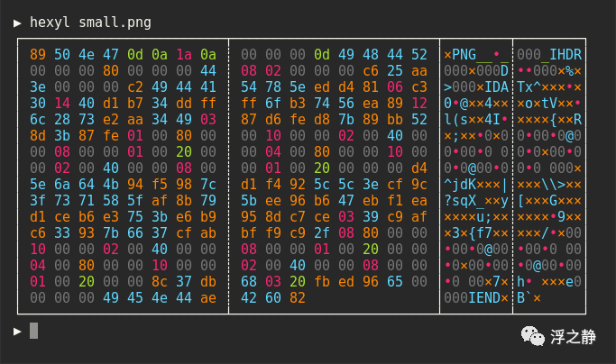Click the orange hex byte "e3"

tap(111, 217)
